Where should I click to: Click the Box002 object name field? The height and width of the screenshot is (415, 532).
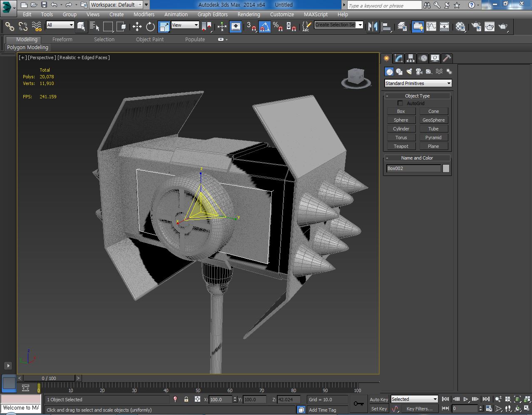(x=413, y=168)
